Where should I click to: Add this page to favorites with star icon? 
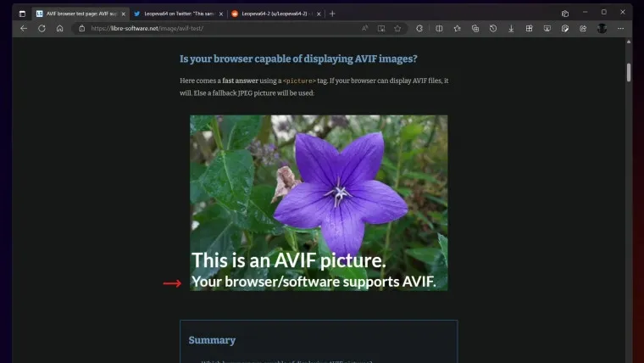[x=397, y=28]
